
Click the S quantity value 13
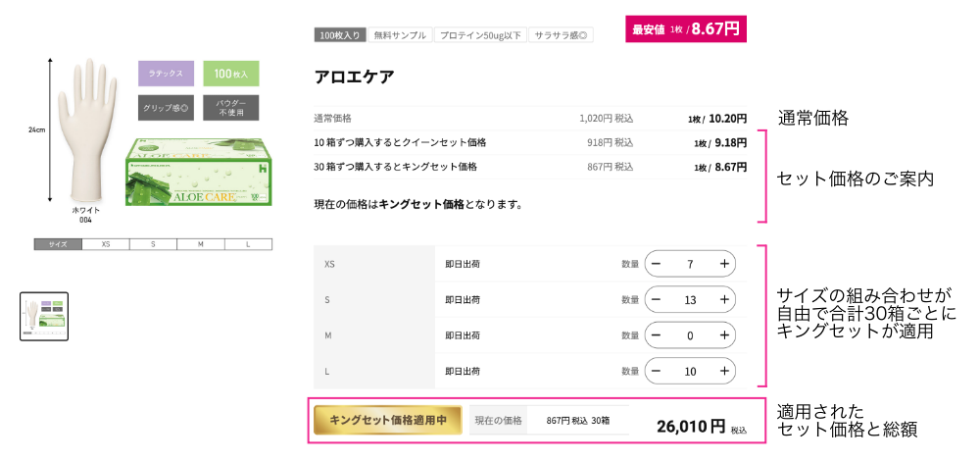coord(690,300)
